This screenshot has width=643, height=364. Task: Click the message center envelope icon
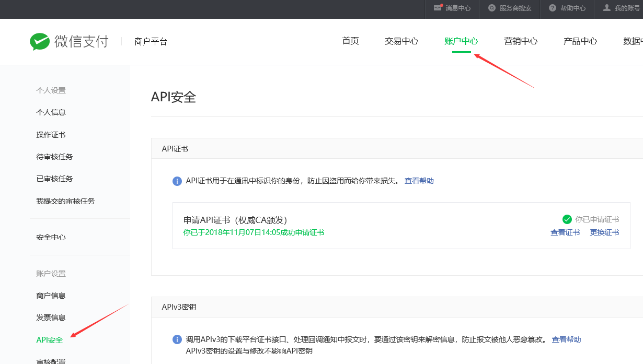(x=438, y=8)
